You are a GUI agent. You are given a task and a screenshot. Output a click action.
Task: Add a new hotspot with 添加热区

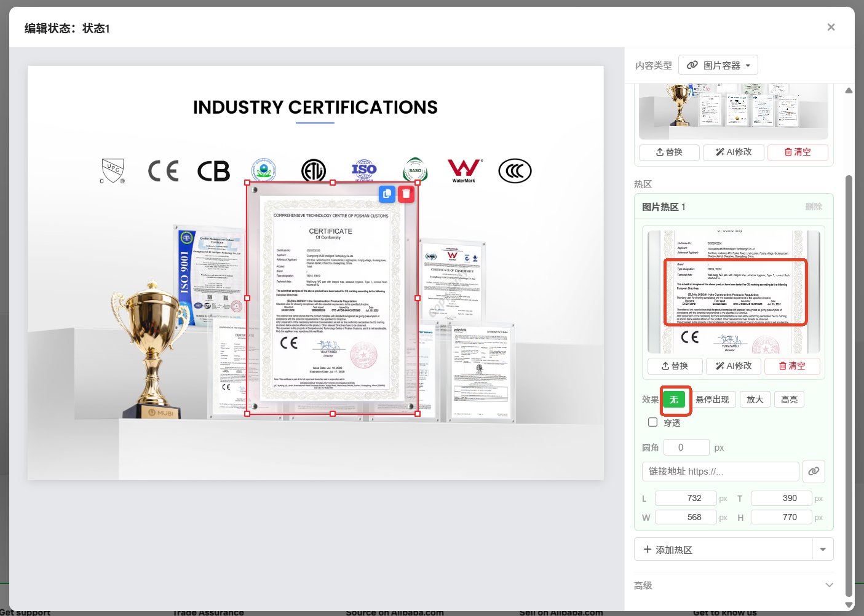point(723,550)
